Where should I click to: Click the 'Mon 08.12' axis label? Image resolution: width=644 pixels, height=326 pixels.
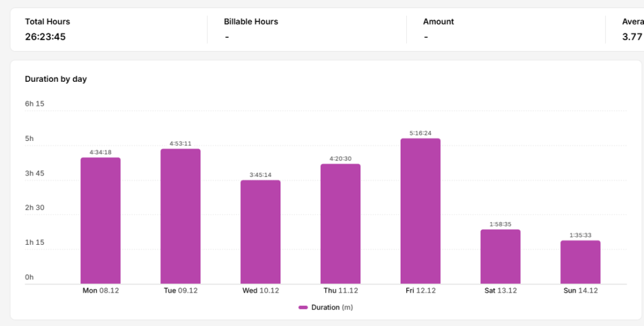point(101,291)
